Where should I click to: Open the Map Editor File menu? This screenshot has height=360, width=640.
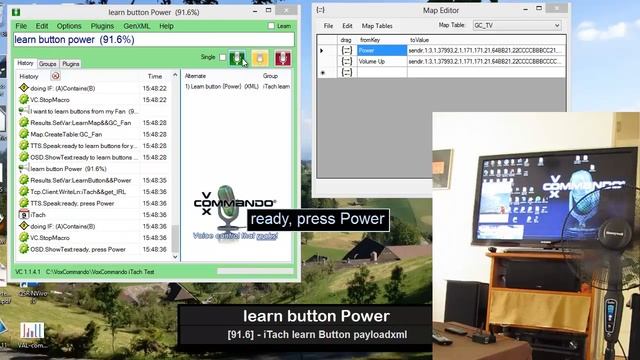(x=328, y=26)
